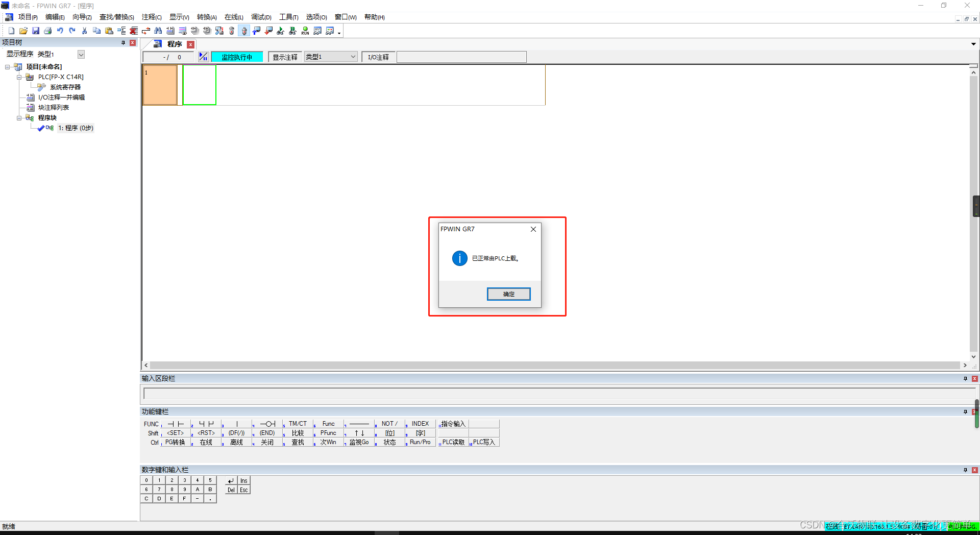Click digit 7 in numeric keypad
Image resolution: width=980 pixels, height=535 pixels.
click(x=159, y=490)
